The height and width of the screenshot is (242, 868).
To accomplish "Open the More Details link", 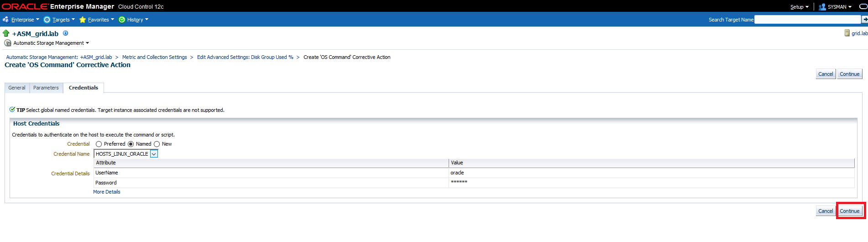I will [x=107, y=192].
